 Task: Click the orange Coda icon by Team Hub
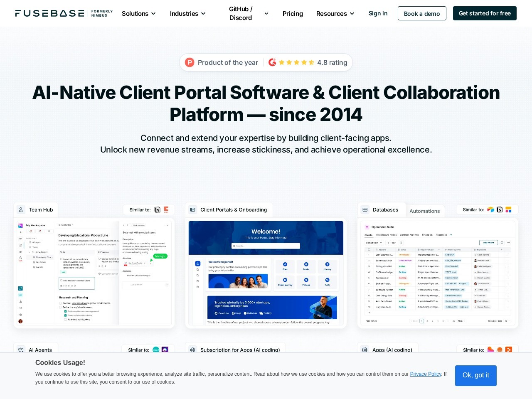[166, 210]
